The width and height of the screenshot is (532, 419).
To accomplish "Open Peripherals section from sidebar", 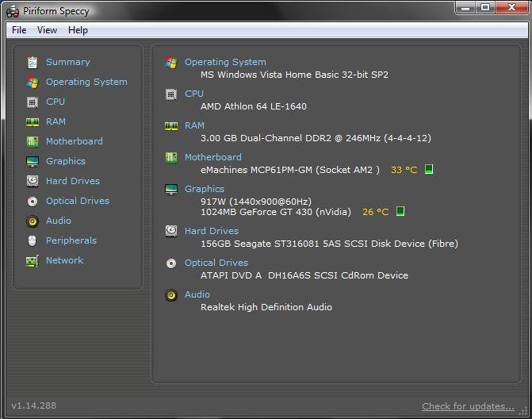I will click(x=71, y=240).
